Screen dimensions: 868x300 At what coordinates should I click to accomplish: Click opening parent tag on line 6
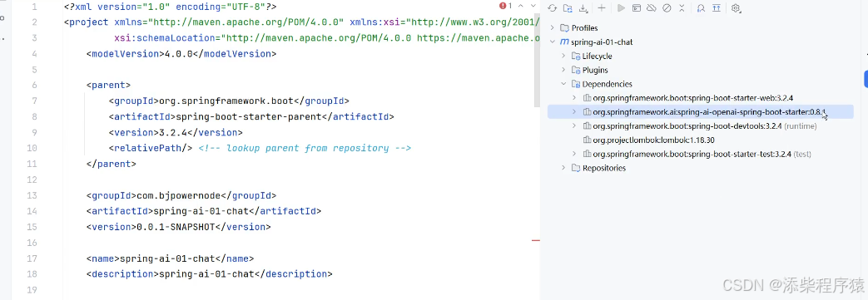tap(108, 86)
